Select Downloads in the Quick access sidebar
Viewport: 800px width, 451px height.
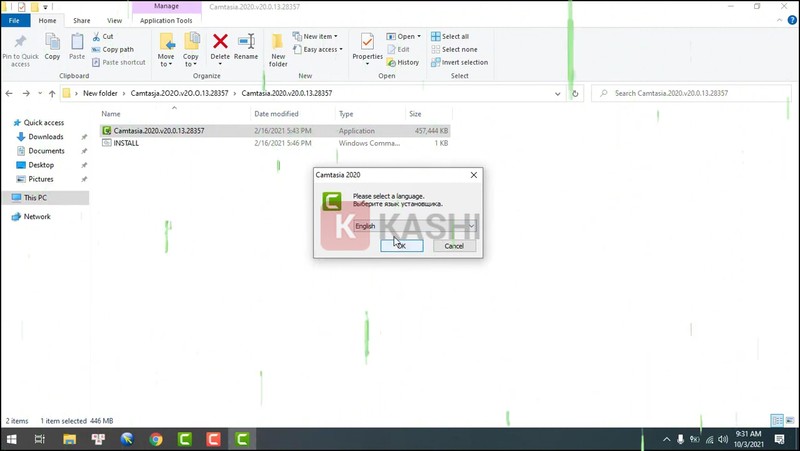(46, 137)
